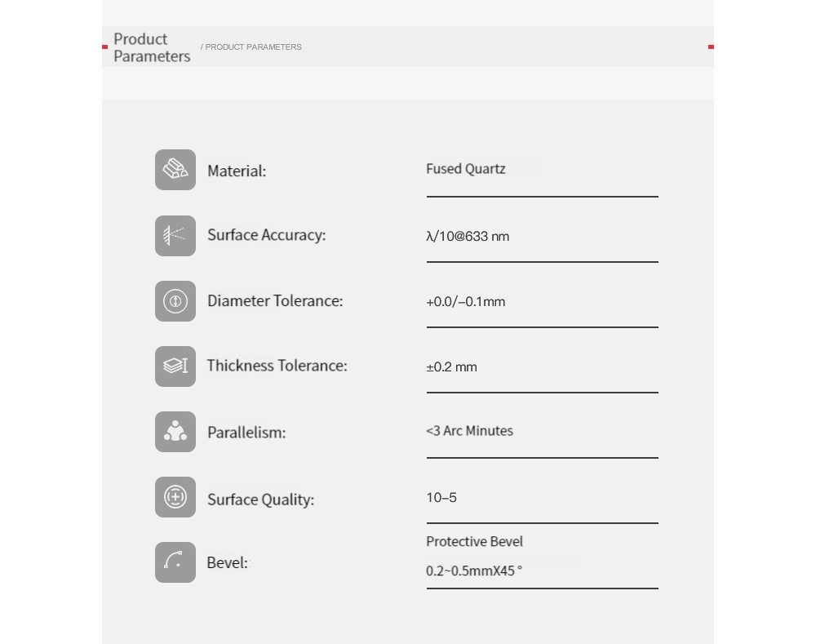
Task: Click the Material ingot icon
Action: 175,170
